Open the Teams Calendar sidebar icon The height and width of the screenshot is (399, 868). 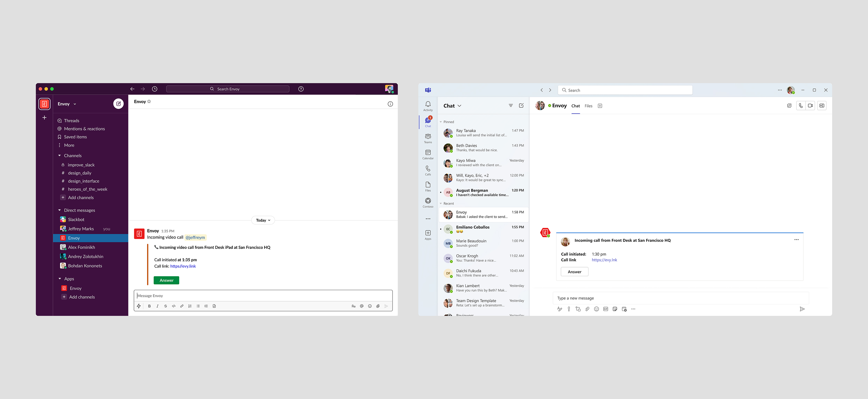pyautogui.click(x=428, y=154)
